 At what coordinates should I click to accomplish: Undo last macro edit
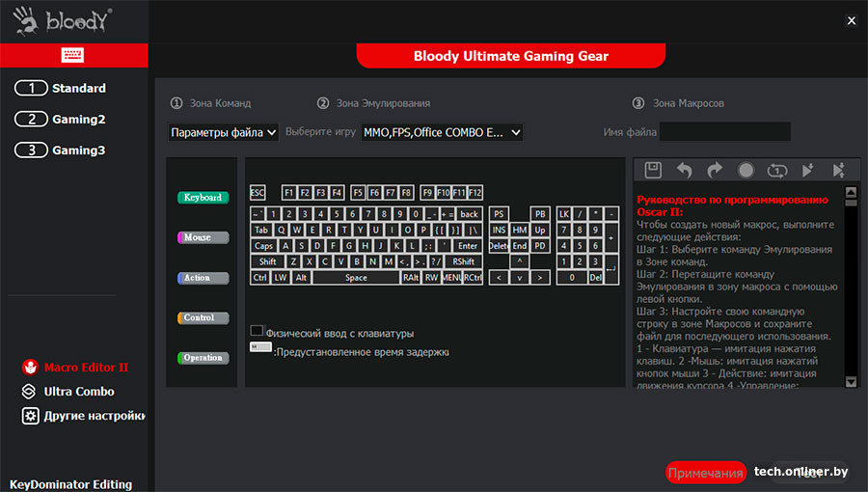click(684, 171)
